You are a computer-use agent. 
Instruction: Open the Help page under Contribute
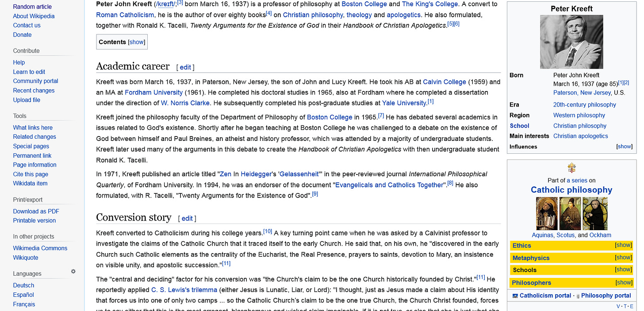[19, 62]
